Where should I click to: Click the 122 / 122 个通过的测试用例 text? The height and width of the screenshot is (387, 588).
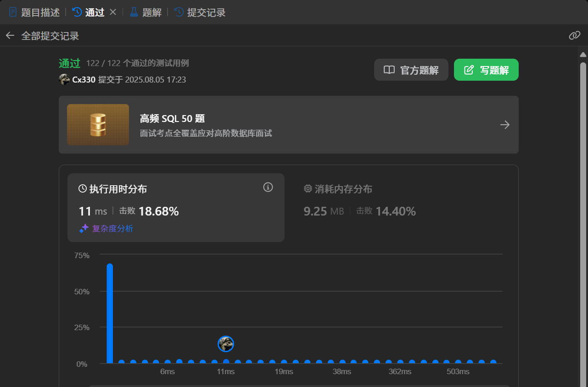coord(137,63)
